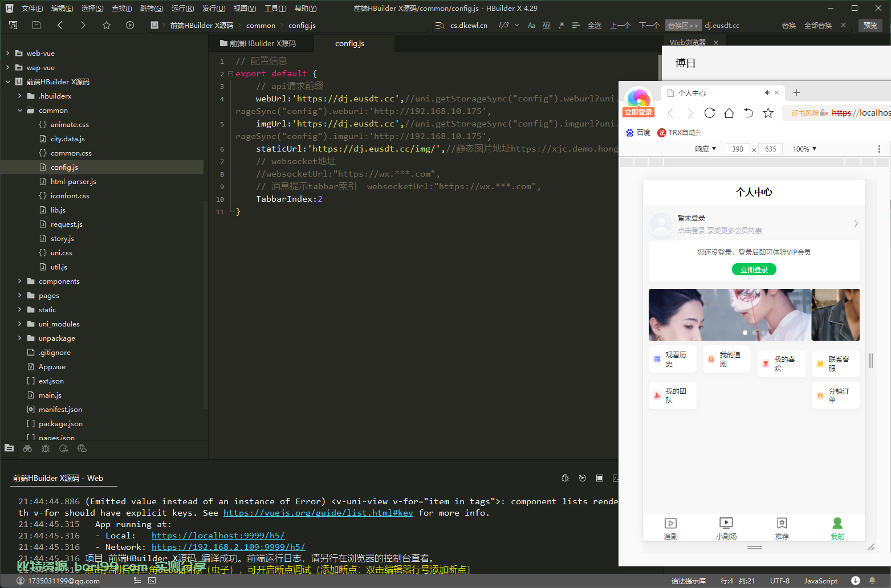The height and width of the screenshot is (588, 891).
Task: Click the console rerun icon
Action: (x=583, y=478)
